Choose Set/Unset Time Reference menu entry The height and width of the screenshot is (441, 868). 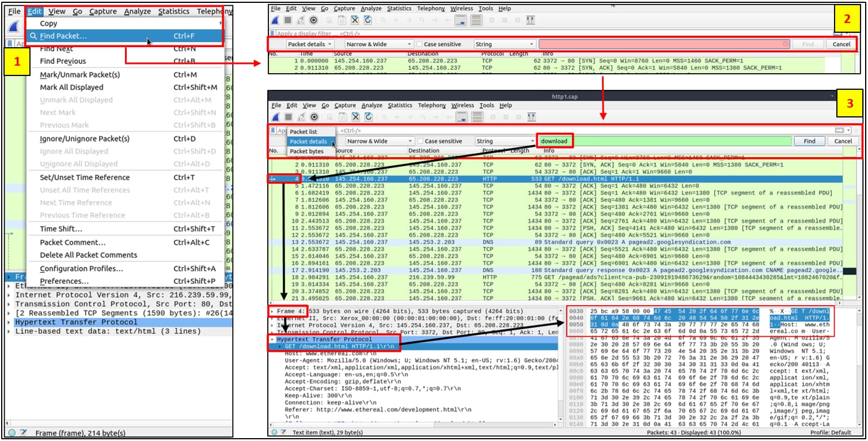[x=125, y=177]
